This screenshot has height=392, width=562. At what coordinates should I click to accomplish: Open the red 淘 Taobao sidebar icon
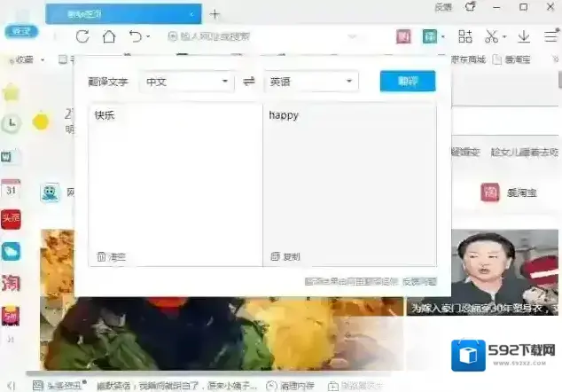[x=11, y=283]
